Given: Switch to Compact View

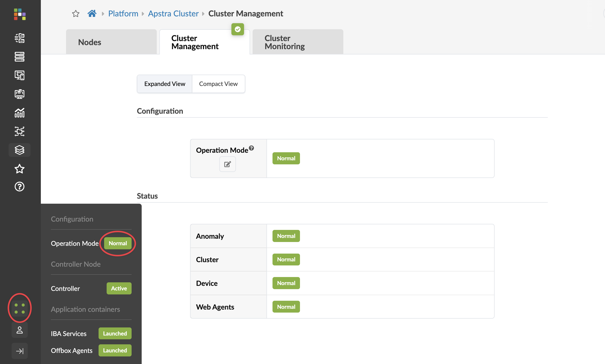Looking at the screenshot, I should [218, 84].
